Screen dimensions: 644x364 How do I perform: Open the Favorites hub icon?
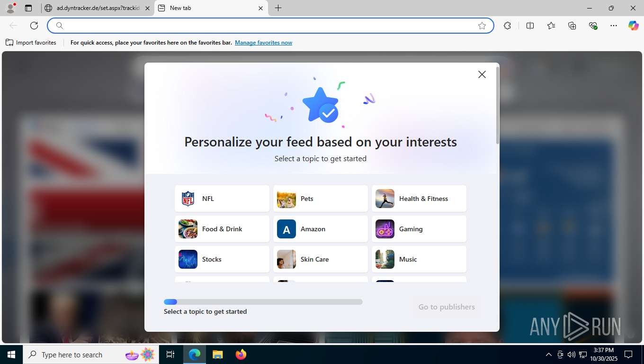click(x=551, y=26)
